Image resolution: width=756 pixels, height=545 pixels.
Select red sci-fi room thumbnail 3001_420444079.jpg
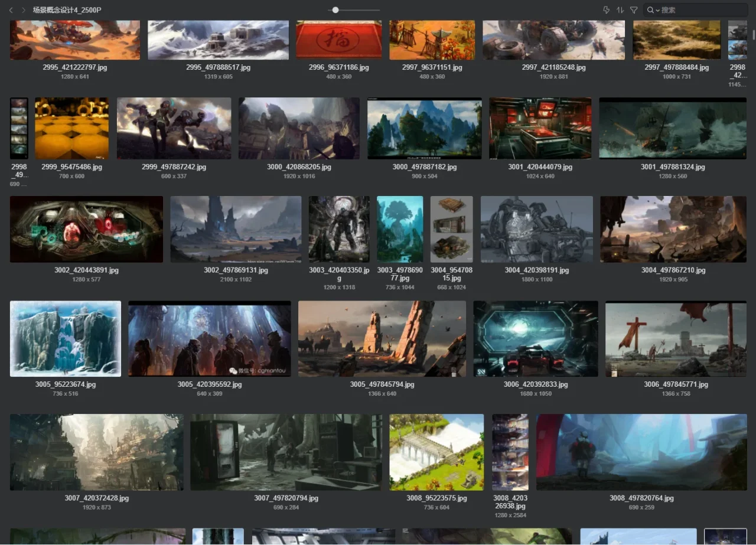[x=540, y=128]
